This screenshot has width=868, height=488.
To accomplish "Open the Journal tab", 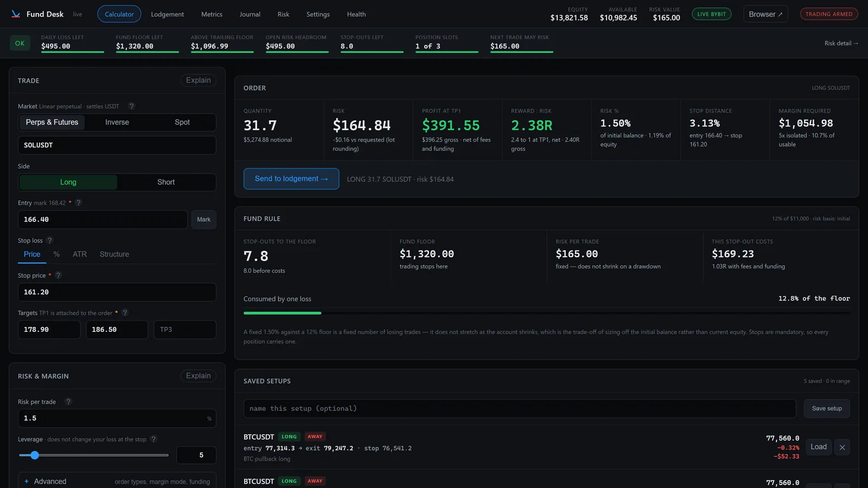I will [x=250, y=14].
